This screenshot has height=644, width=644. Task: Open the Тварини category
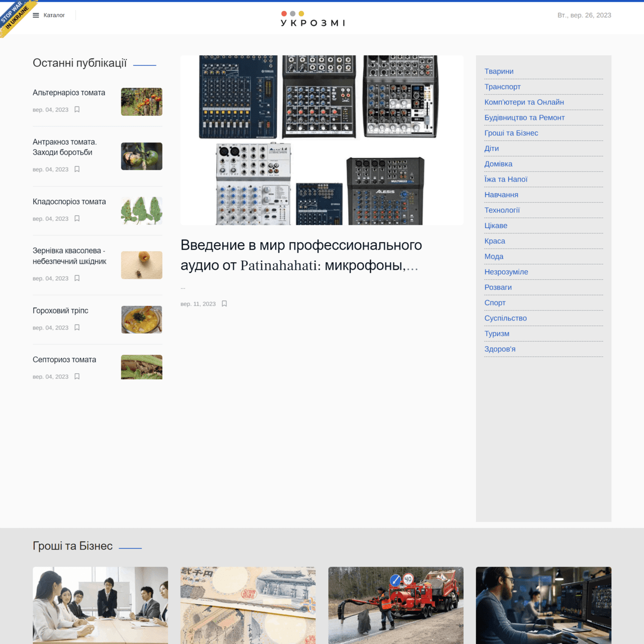[x=499, y=71]
